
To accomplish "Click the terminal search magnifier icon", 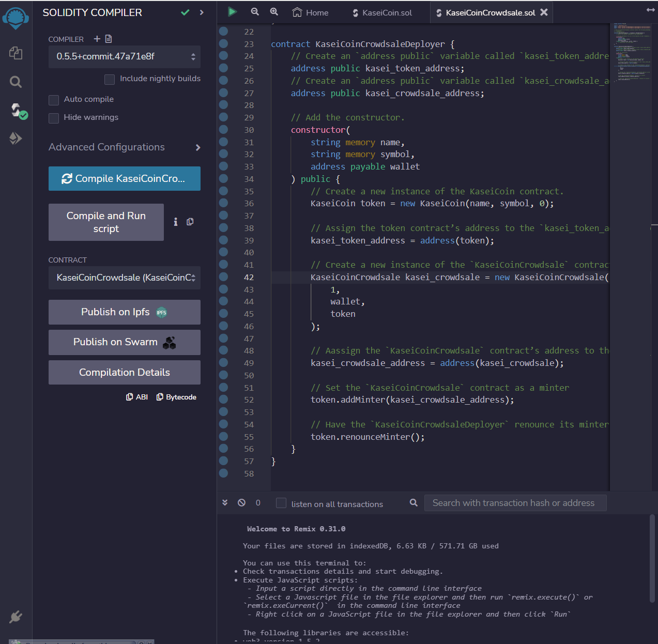I will (414, 502).
